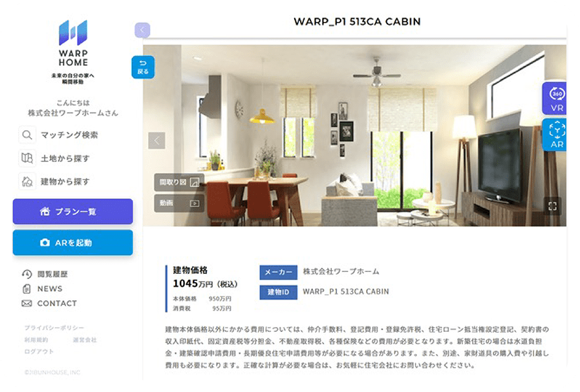Open the プラン一覧 plan list

click(73, 212)
